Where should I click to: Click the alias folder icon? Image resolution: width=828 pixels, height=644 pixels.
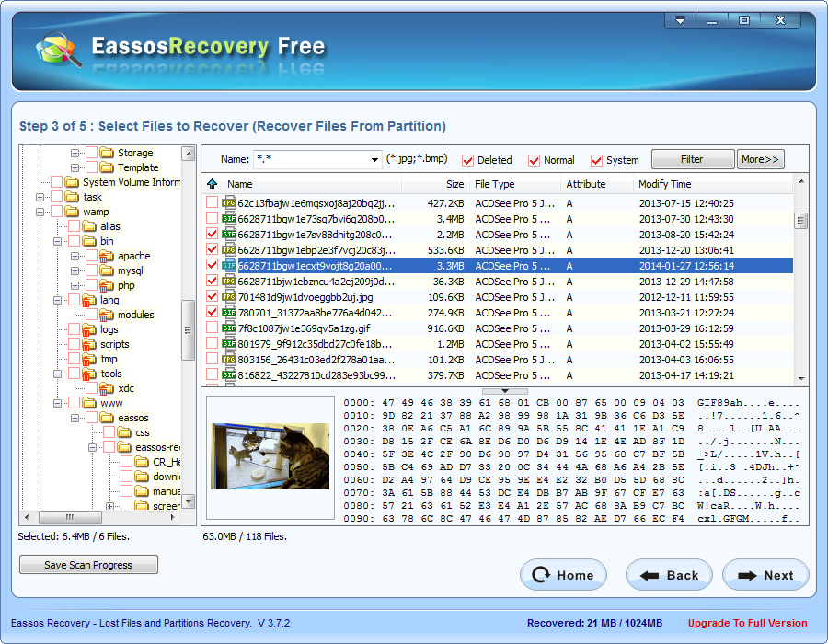click(89, 226)
